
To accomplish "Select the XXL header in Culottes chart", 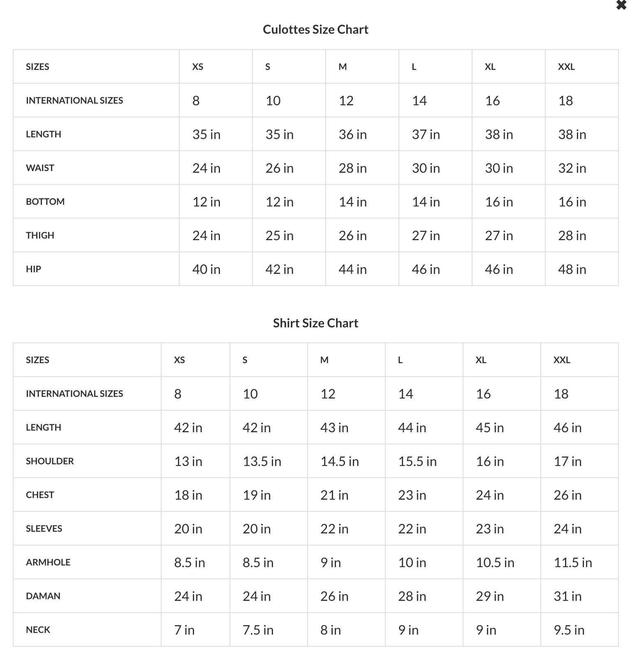I will click(566, 67).
